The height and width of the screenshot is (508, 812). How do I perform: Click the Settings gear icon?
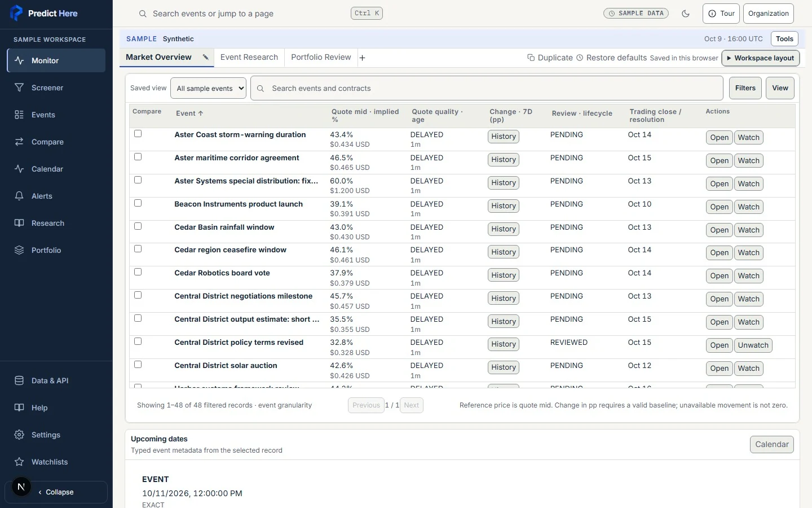[19, 435]
